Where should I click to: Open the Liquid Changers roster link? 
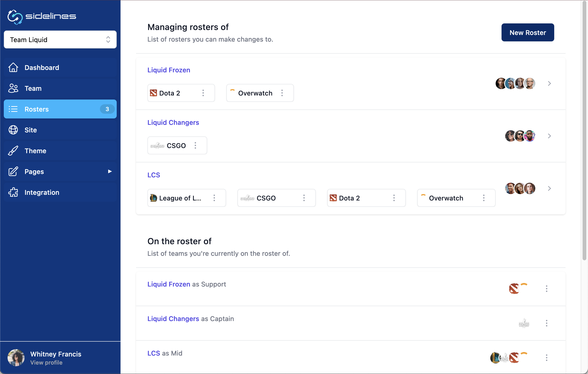173,123
